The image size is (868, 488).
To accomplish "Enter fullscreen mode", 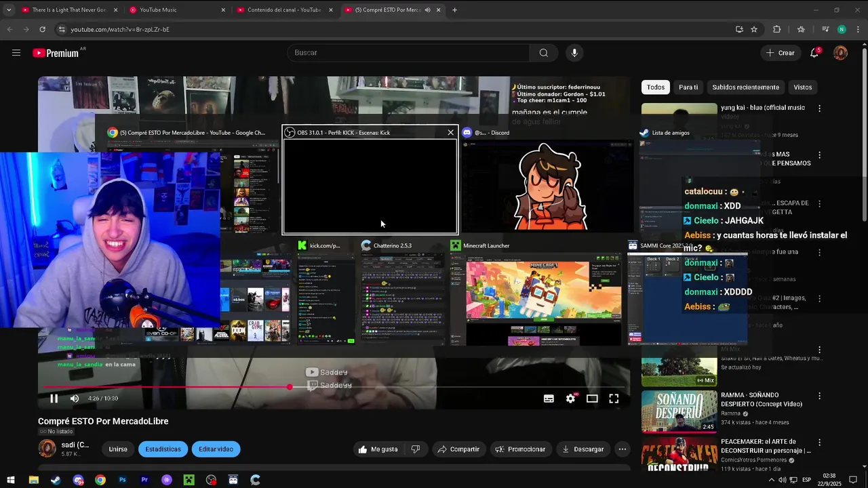I will pyautogui.click(x=614, y=399).
